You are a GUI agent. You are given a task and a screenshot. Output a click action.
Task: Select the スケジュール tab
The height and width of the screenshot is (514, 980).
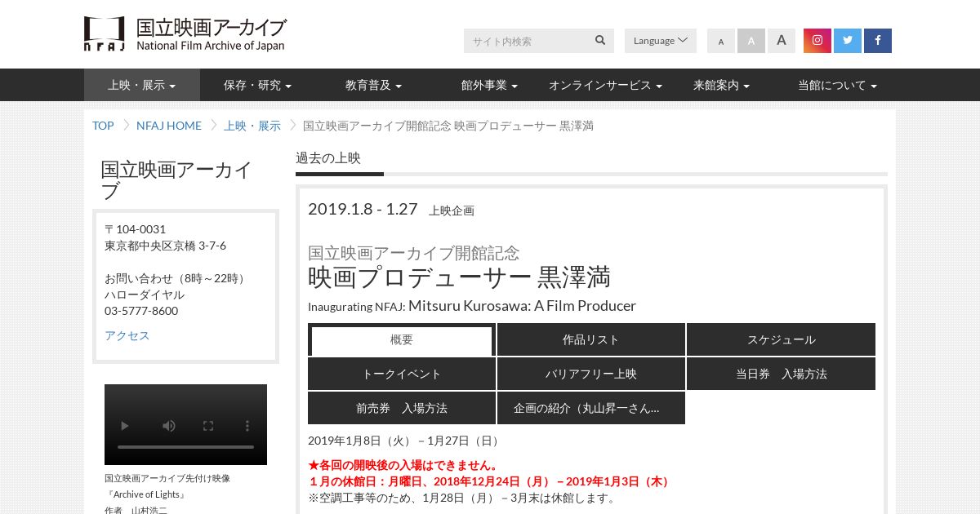782,340
